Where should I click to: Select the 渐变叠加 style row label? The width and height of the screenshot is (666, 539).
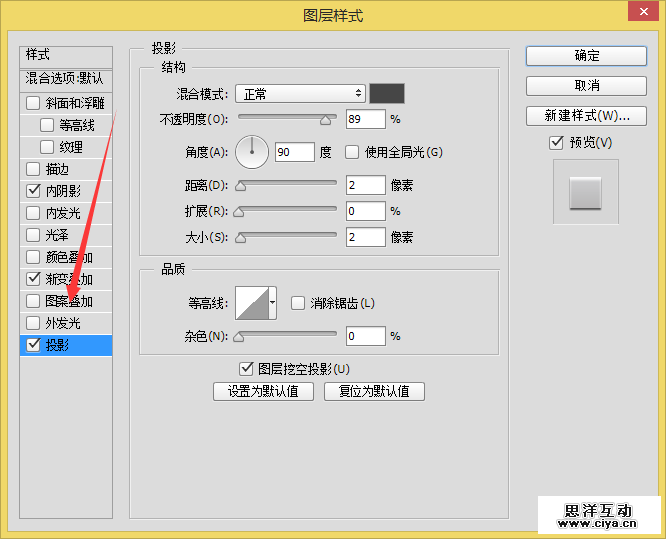(69, 279)
